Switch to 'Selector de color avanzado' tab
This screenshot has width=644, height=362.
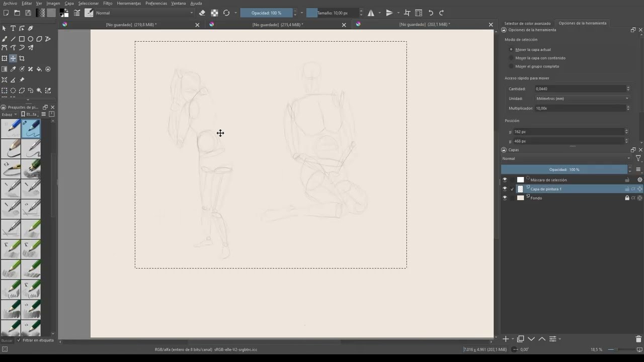pyautogui.click(x=527, y=23)
